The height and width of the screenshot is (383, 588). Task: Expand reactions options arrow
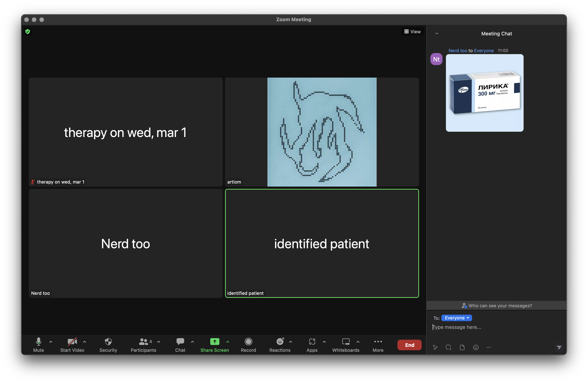[x=291, y=342]
